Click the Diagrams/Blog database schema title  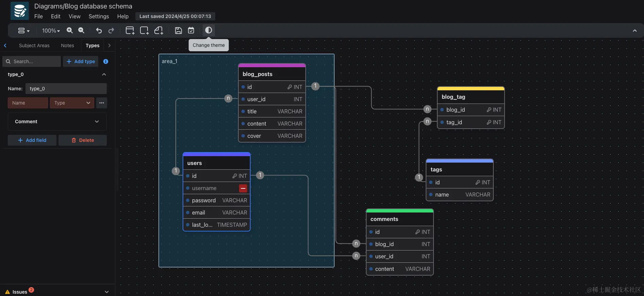[83, 6]
